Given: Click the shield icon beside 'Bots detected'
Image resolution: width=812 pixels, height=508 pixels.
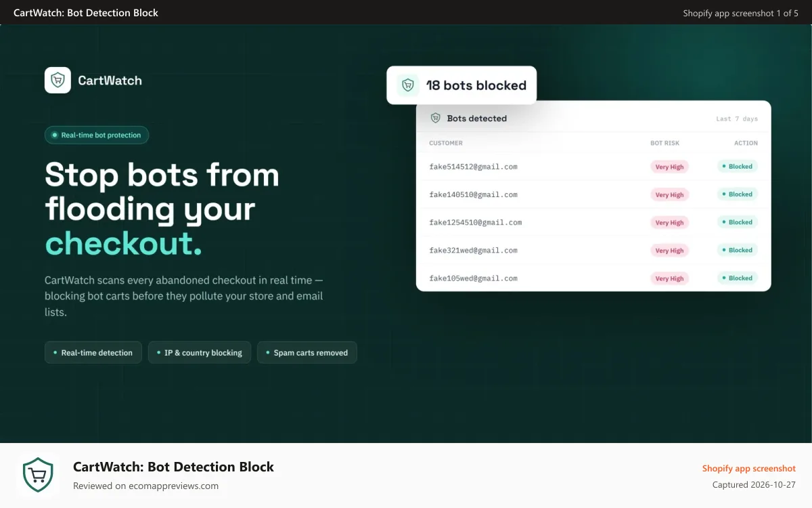Looking at the screenshot, I should pos(436,118).
